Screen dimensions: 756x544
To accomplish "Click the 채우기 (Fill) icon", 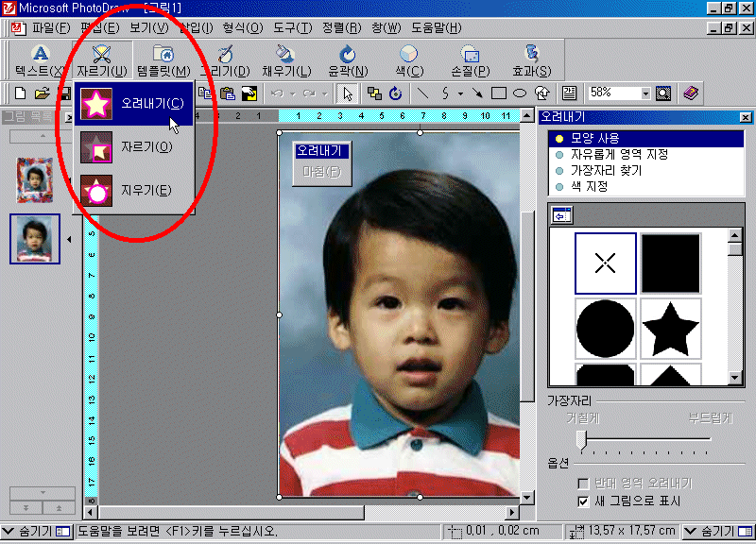I will point(284,55).
